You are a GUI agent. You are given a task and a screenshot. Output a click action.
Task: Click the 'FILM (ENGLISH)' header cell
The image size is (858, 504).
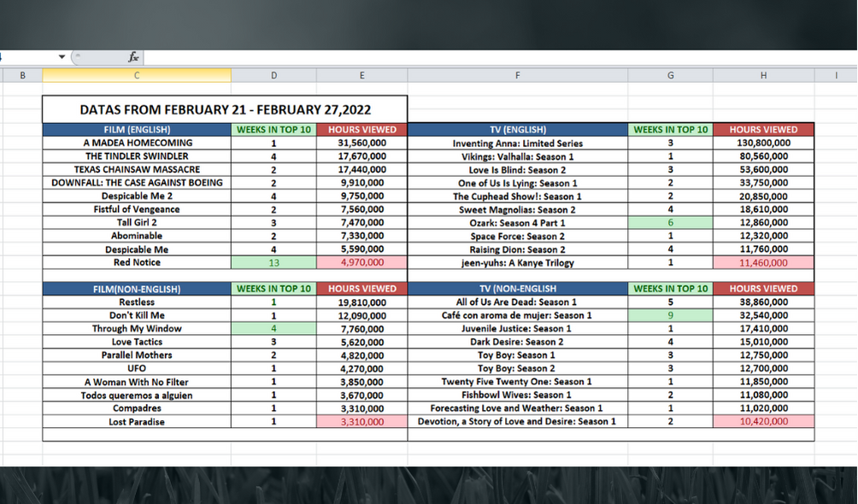tap(137, 130)
